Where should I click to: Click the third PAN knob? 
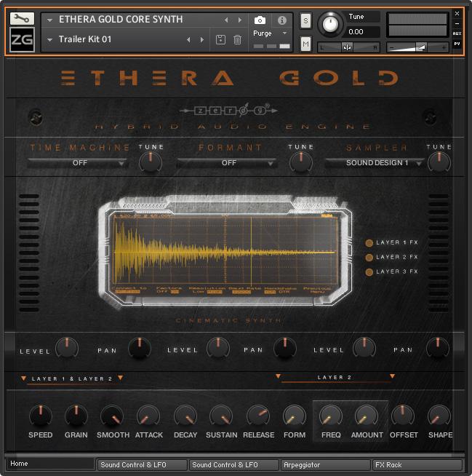pyautogui.click(x=438, y=348)
